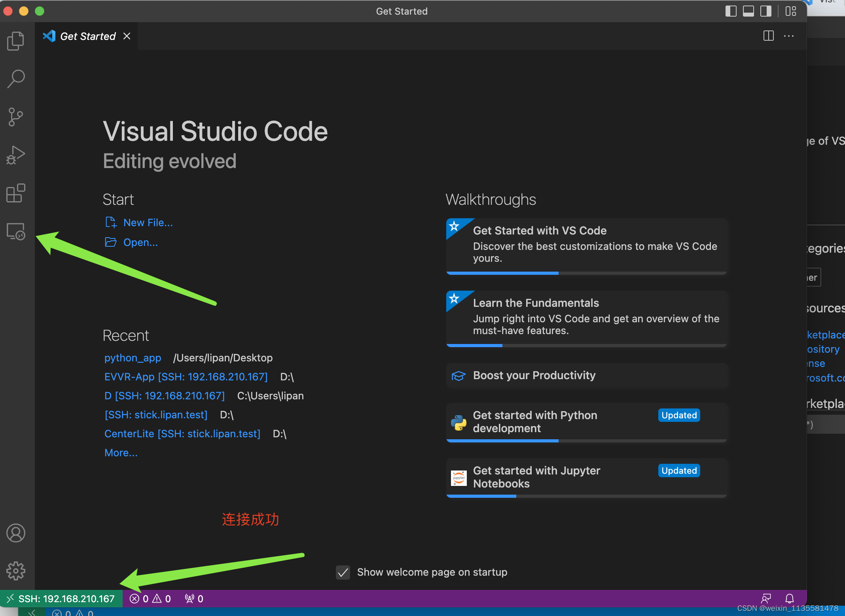
Task: Switch to the Get Started tab
Action: tap(87, 36)
